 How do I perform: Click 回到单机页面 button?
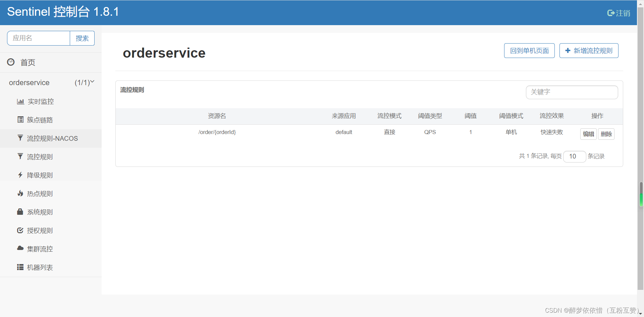tap(529, 51)
